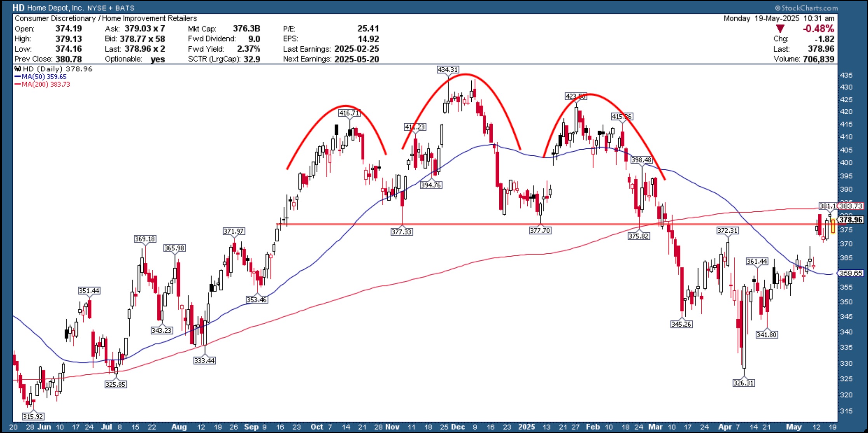The image size is (868, 433).
Task: Click the 435 level on the price axis
Action: [x=847, y=75]
